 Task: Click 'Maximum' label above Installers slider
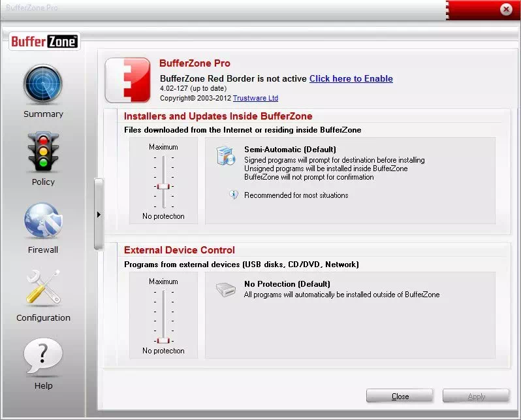coord(163,147)
